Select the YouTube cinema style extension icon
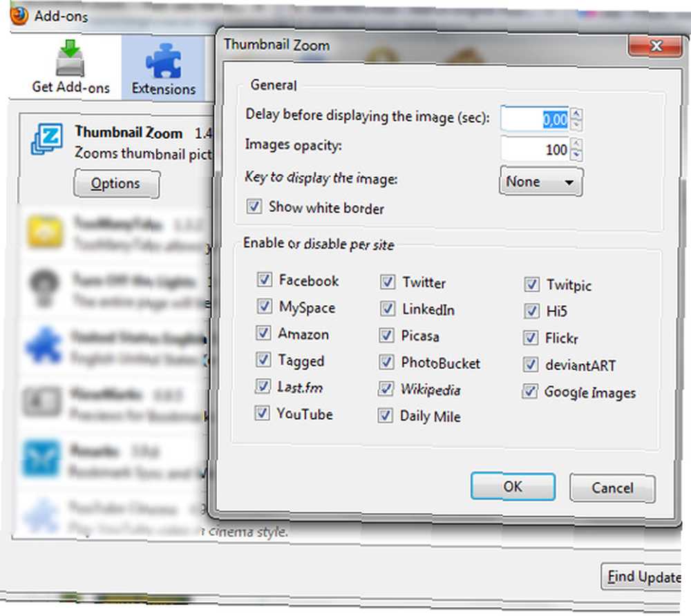The width and height of the screenshot is (691, 616). [x=41, y=515]
